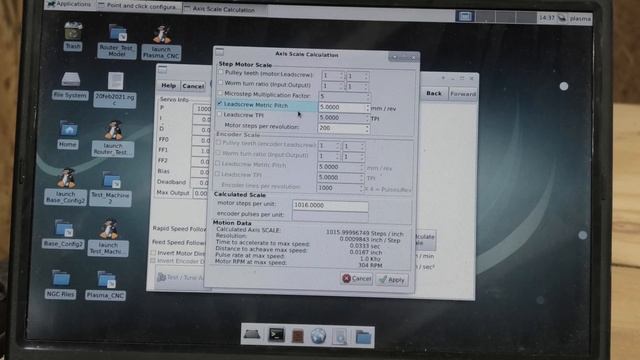The height and width of the screenshot is (360, 640).
Task: Adjust Motor steps per revolution spinner
Action: (x=367, y=129)
